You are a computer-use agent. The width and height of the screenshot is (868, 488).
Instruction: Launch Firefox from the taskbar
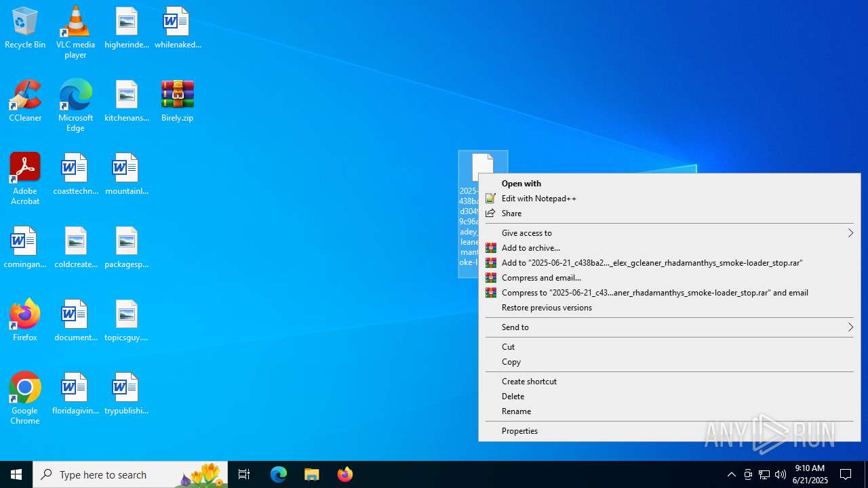click(x=345, y=474)
